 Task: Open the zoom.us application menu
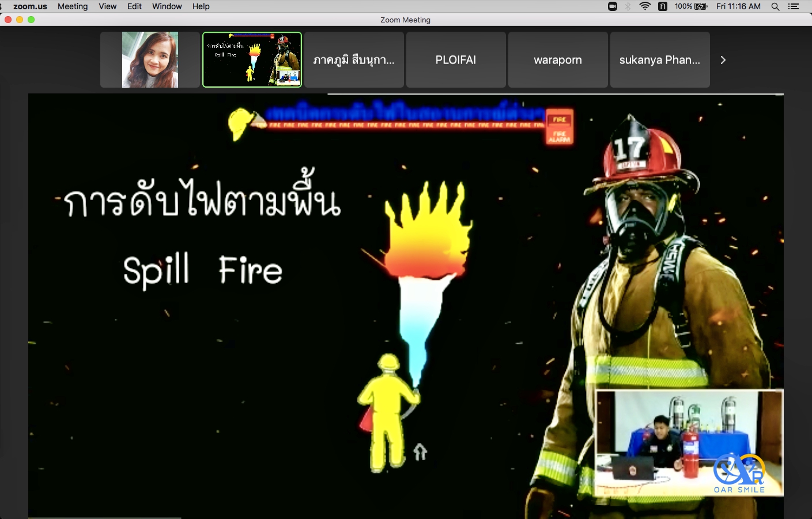click(30, 6)
